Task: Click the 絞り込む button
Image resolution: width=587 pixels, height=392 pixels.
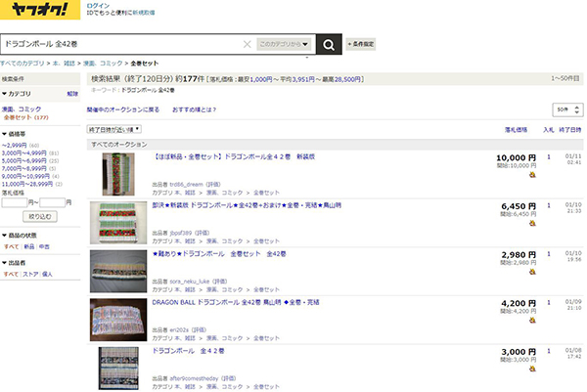Action: point(40,217)
